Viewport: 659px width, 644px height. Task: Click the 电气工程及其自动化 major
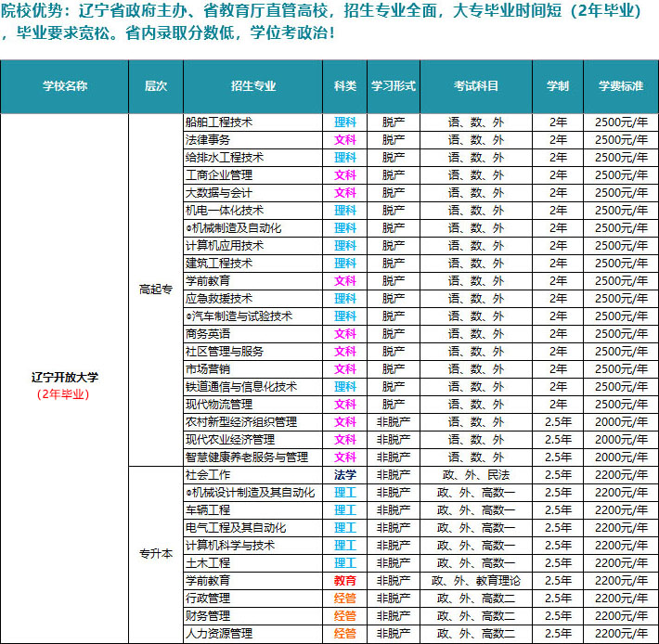tap(236, 528)
